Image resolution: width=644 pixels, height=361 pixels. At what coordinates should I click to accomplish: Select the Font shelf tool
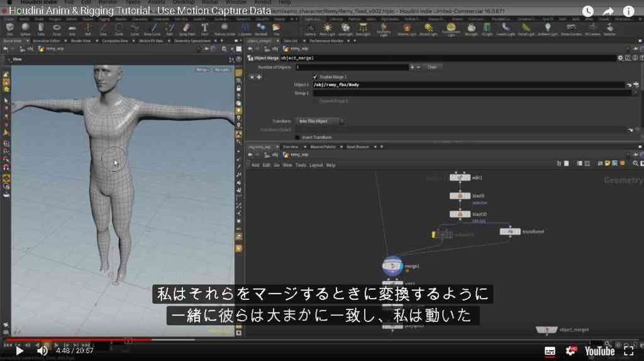(x=204, y=29)
